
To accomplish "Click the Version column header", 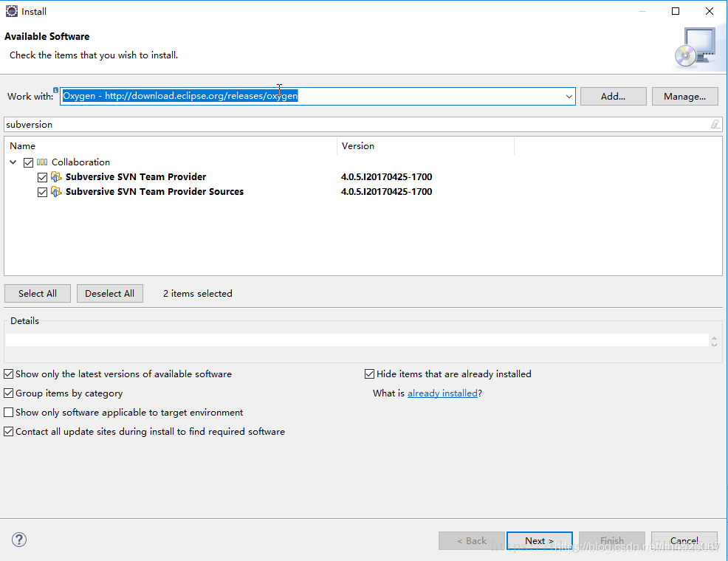I will click(426, 145).
